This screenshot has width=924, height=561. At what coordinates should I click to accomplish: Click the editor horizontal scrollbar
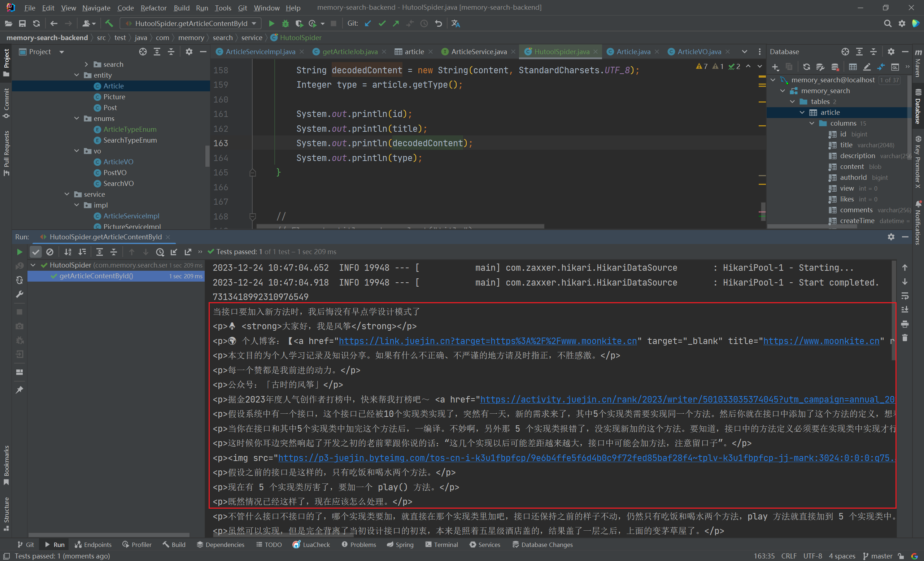tap(400, 226)
